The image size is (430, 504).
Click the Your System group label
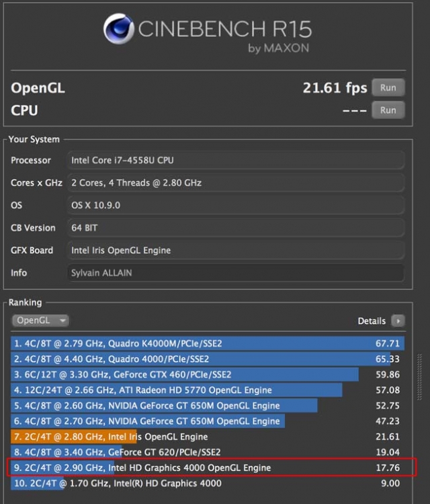34,139
